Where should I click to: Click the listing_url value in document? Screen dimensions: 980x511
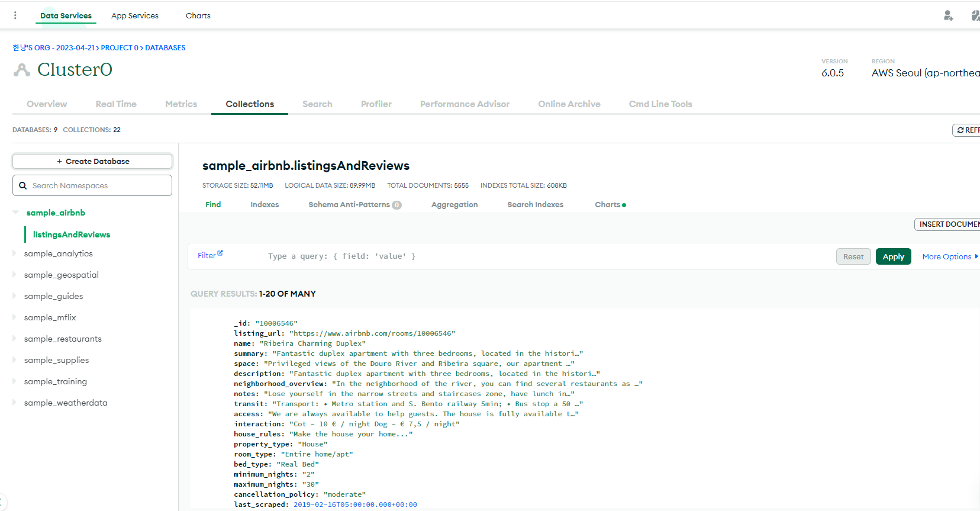click(372, 333)
